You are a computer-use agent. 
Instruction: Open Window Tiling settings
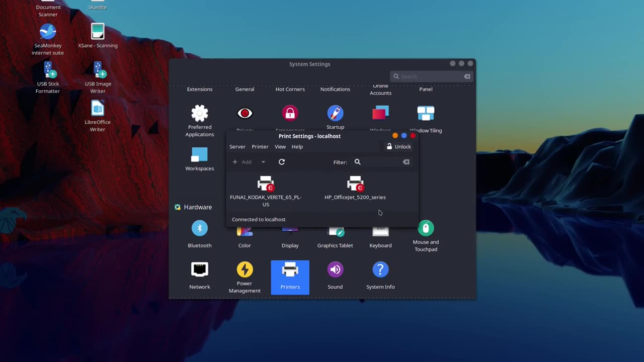(x=426, y=120)
